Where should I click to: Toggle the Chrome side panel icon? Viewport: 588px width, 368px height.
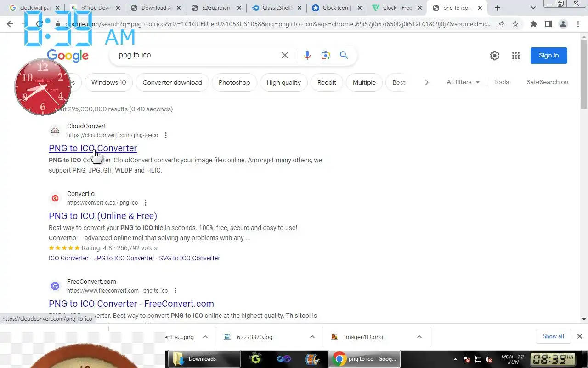click(x=548, y=24)
